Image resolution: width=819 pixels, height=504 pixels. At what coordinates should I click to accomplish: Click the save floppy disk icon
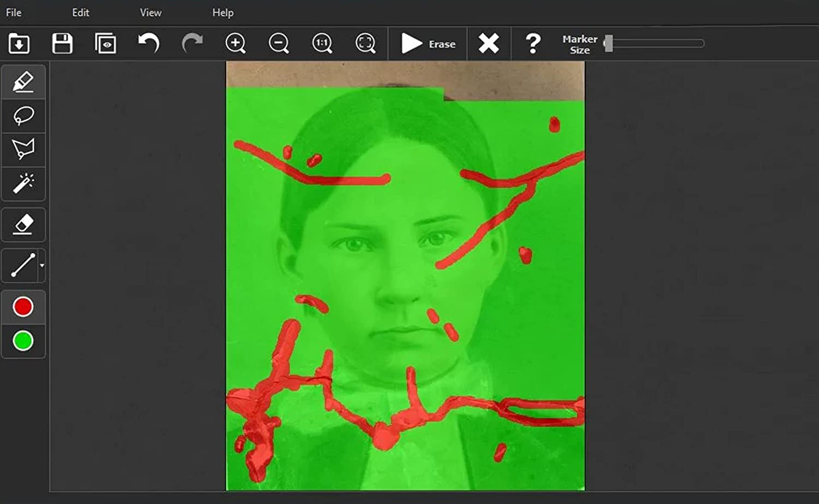62,43
